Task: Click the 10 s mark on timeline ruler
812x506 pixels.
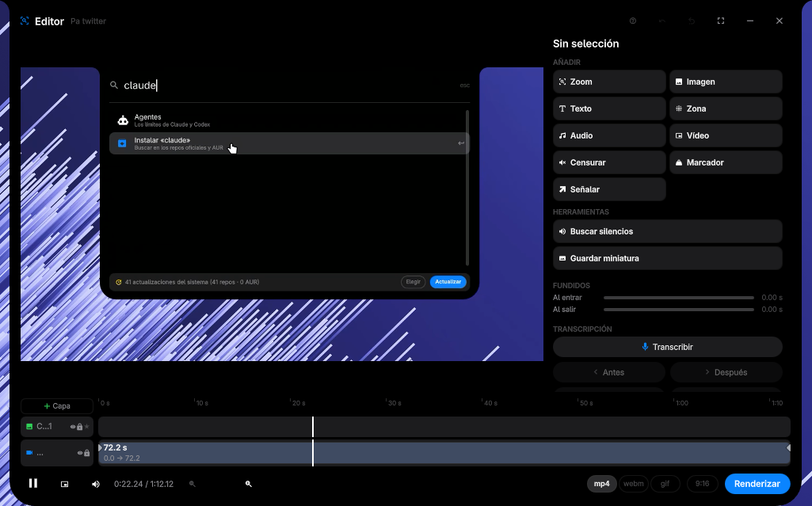Action: 202,403
